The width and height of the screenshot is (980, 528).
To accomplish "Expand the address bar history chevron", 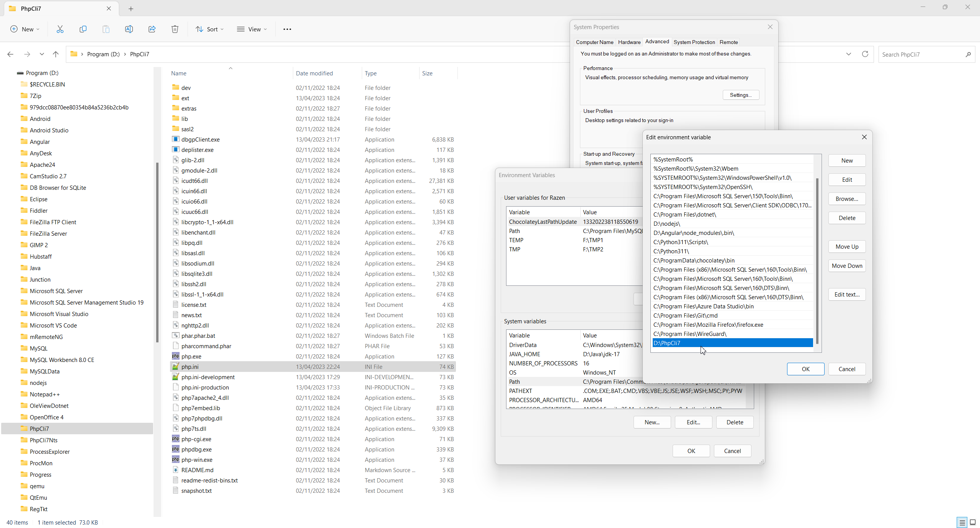I will point(849,54).
